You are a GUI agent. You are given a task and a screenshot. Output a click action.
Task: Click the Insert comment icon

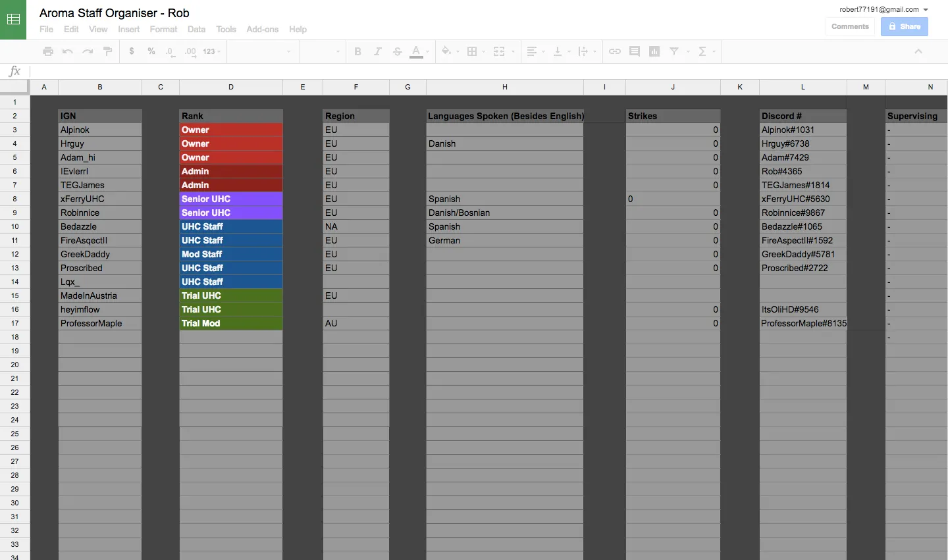[x=635, y=51]
